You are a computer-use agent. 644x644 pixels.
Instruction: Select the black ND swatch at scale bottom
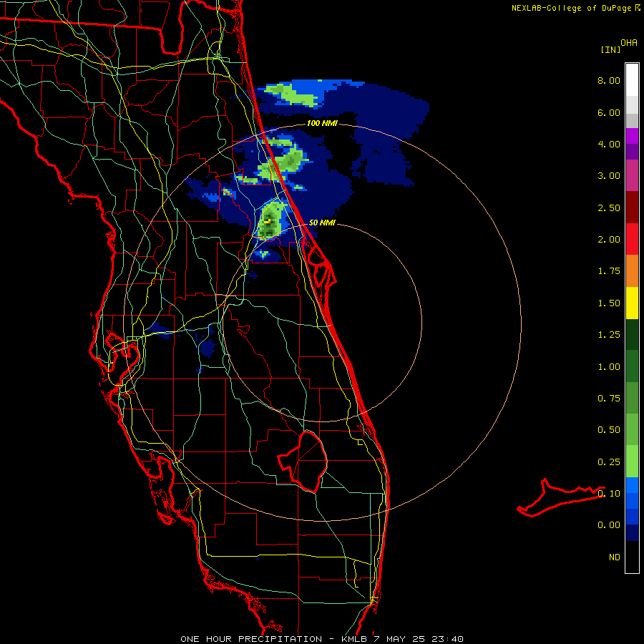pos(632,557)
